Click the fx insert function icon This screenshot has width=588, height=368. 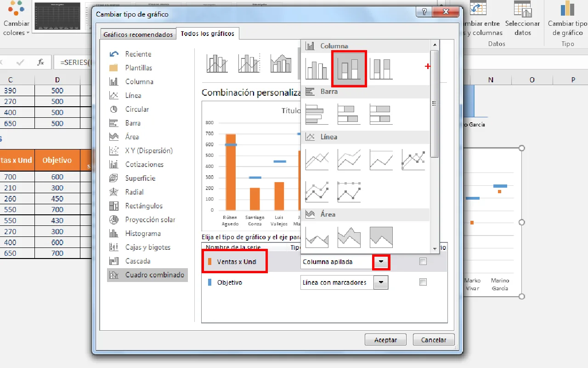40,62
